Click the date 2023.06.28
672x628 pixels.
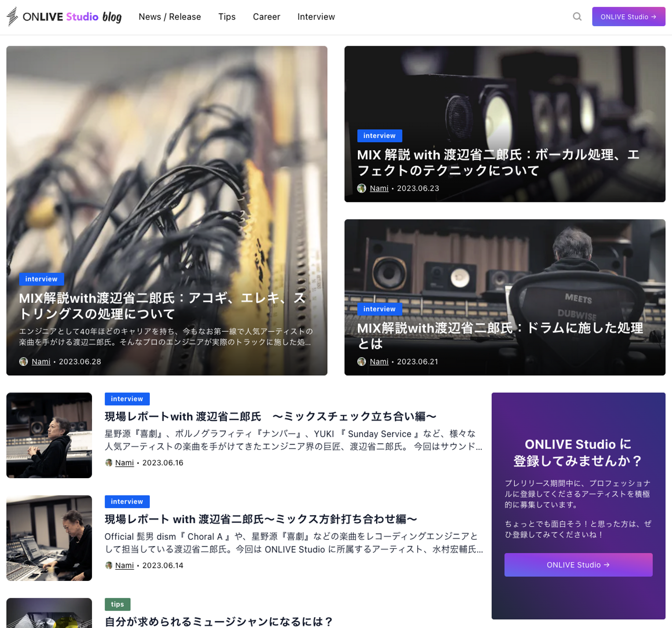pos(80,362)
